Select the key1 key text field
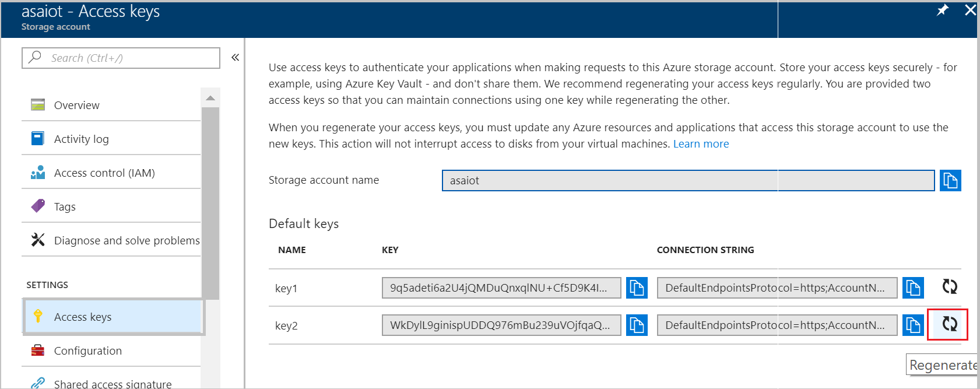This screenshot has height=389, width=980. point(501,288)
